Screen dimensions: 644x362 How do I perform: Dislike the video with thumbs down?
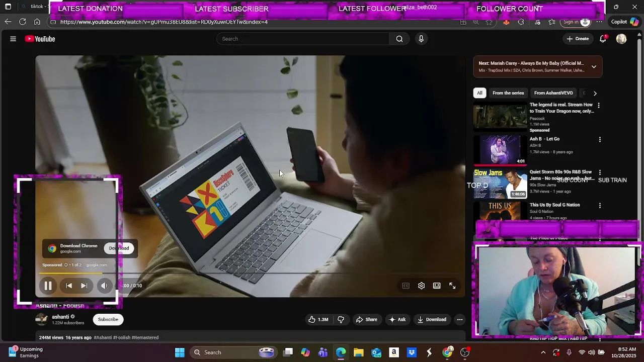[x=341, y=319]
